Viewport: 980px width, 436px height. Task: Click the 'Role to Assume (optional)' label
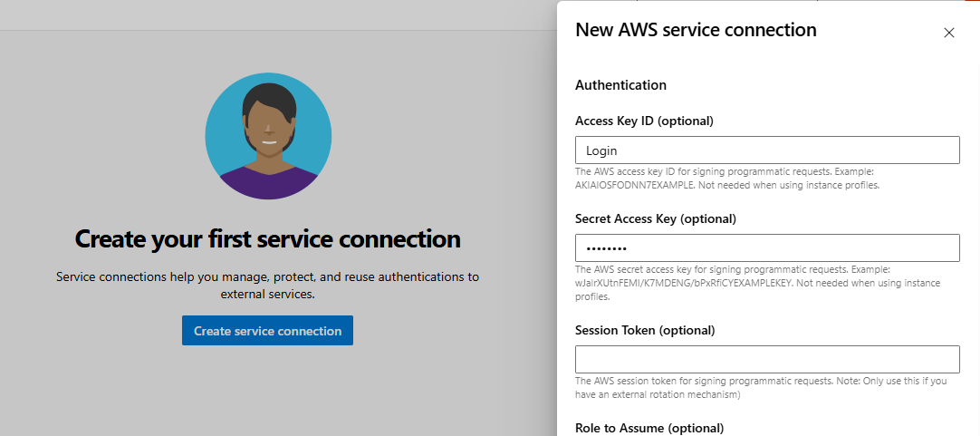pos(649,428)
